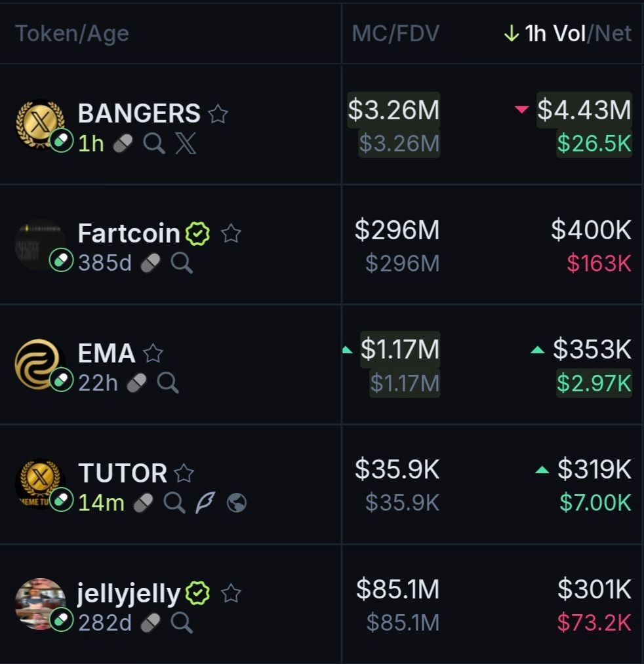Image resolution: width=644 pixels, height=664 pixels.
Task: Click the X (Twitter) icon under BANGERS
Action: [186, 144]
